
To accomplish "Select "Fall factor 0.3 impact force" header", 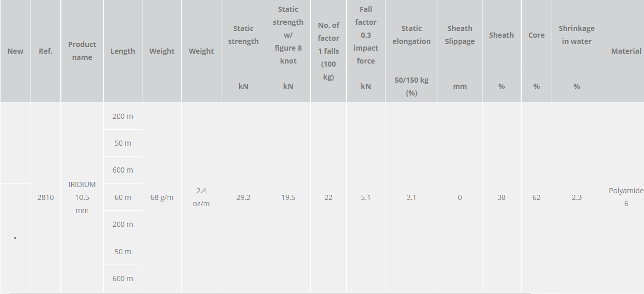I will pos(366,35).
